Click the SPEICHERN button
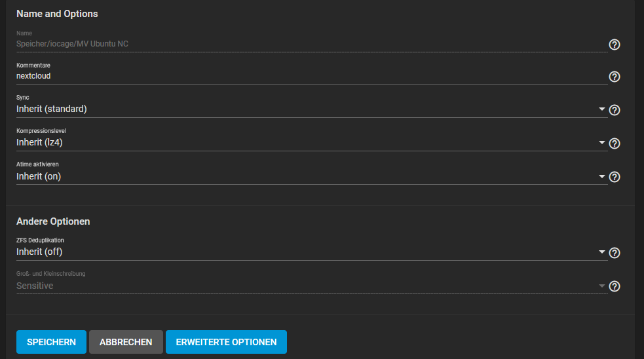Viewport: 644px width, 359px height. 51,342
